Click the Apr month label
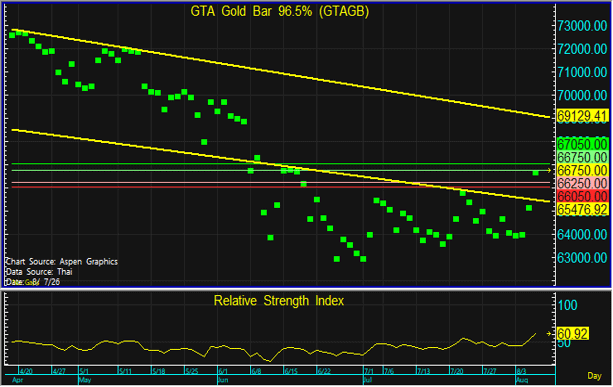Image resolution: width=613 pixels, height=387 pixels. pyautogui.click(x=18, y=380)
